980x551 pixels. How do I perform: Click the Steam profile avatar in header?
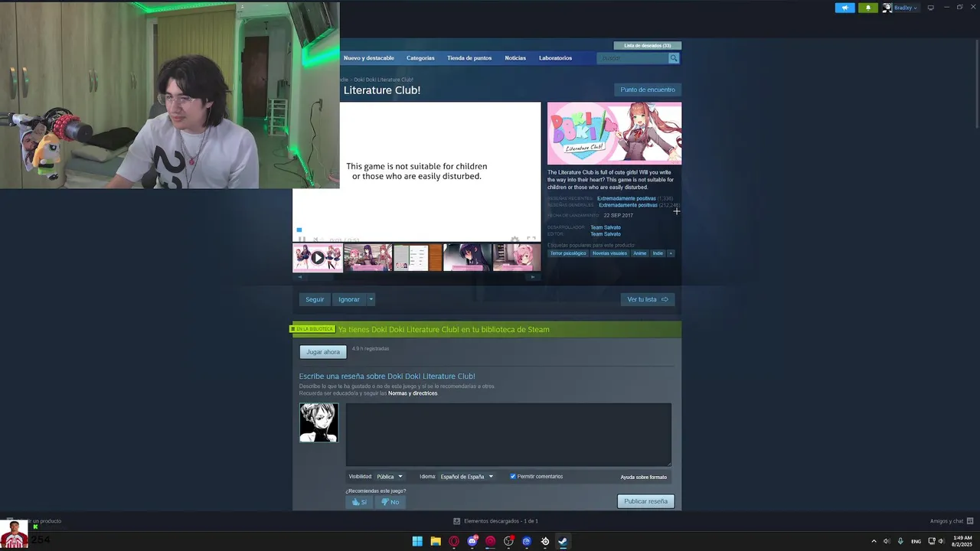pyautogui.click(x=887, y=8)
